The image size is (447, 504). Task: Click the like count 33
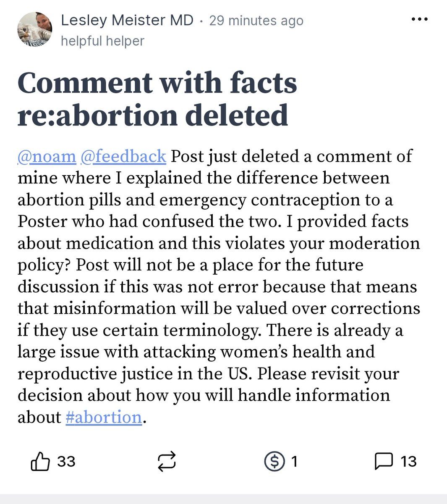click(66, 462)
